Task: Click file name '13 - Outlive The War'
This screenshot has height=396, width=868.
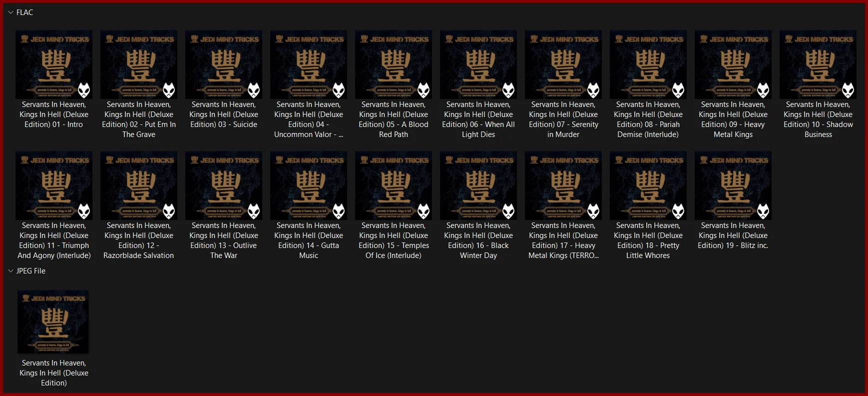Action: (x=224, y=240)
